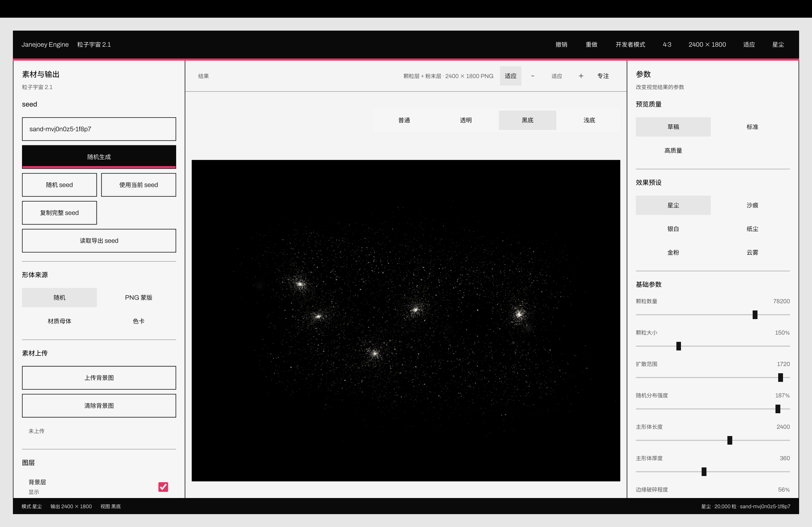Click the 颗粒大小 slider handle
The width and height of the screenshot is (812, 527).
coord(678,346)
